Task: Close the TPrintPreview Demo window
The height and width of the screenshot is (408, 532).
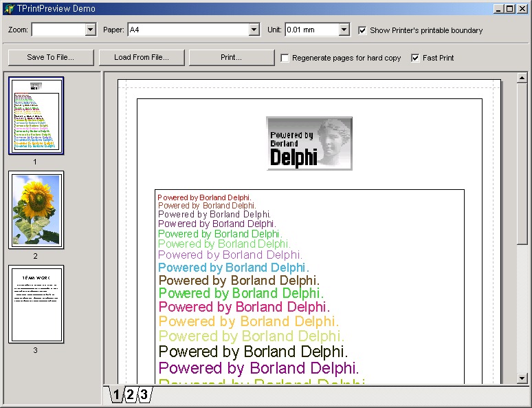Action: [522, 9]
